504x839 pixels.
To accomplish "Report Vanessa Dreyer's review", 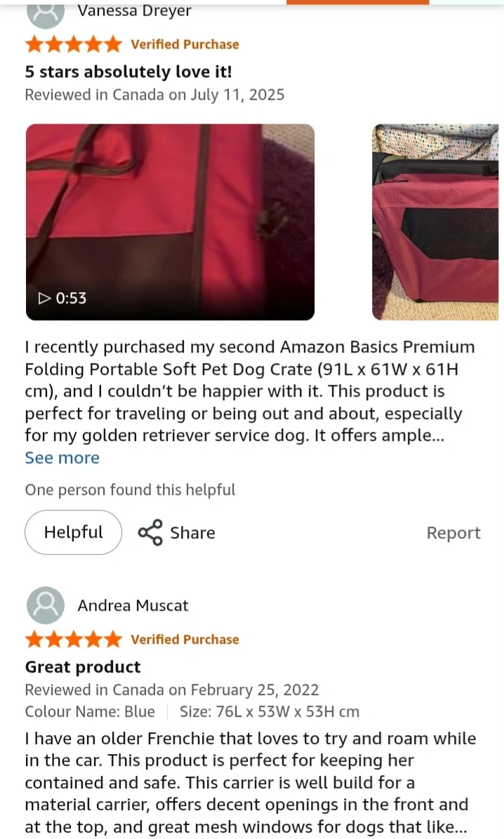I will [453, 533].
